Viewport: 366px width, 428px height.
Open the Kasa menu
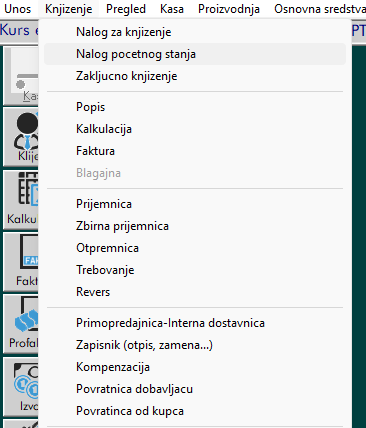pos(172,9)
